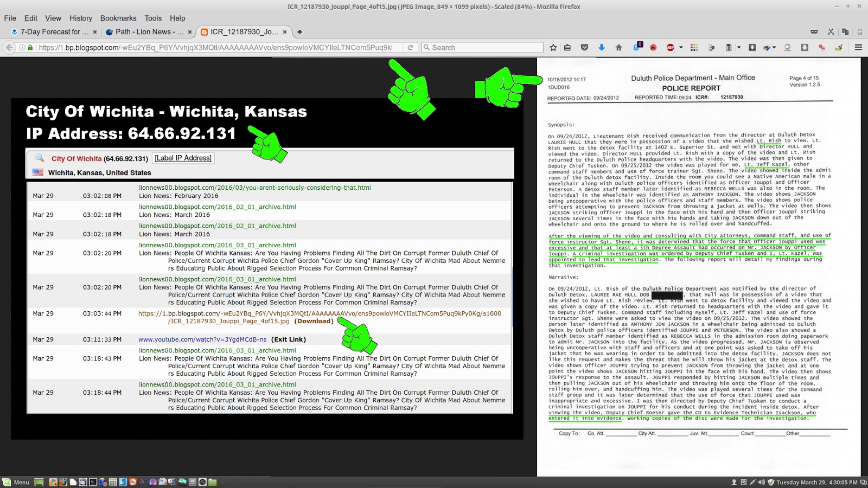Open the update manager shield icon
The image size is (868, 488).
[770, 482]
